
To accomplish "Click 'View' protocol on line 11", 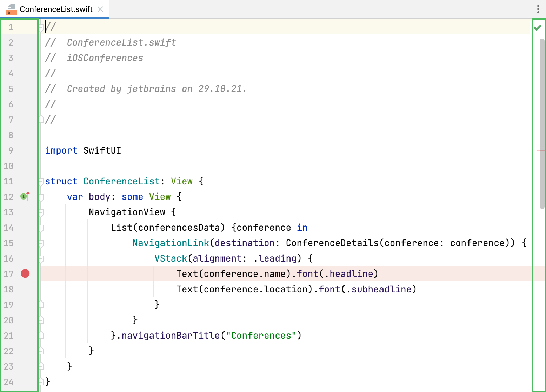I will point(182,181).
